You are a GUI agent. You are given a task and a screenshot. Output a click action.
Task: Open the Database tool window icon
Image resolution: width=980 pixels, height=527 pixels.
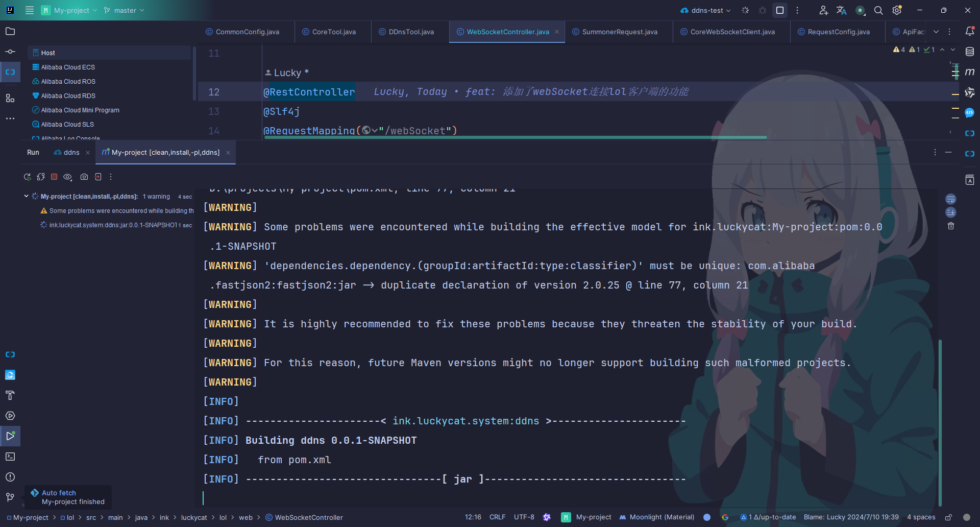point(970,52)
